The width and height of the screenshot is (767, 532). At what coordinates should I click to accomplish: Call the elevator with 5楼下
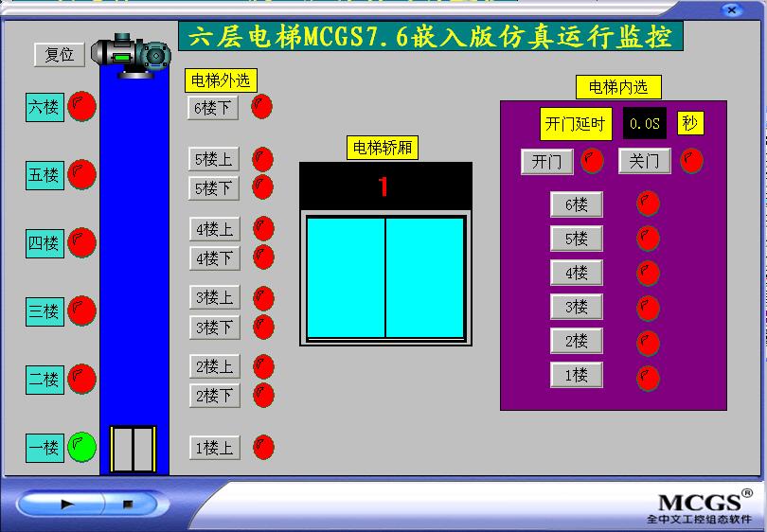(214, 188)
